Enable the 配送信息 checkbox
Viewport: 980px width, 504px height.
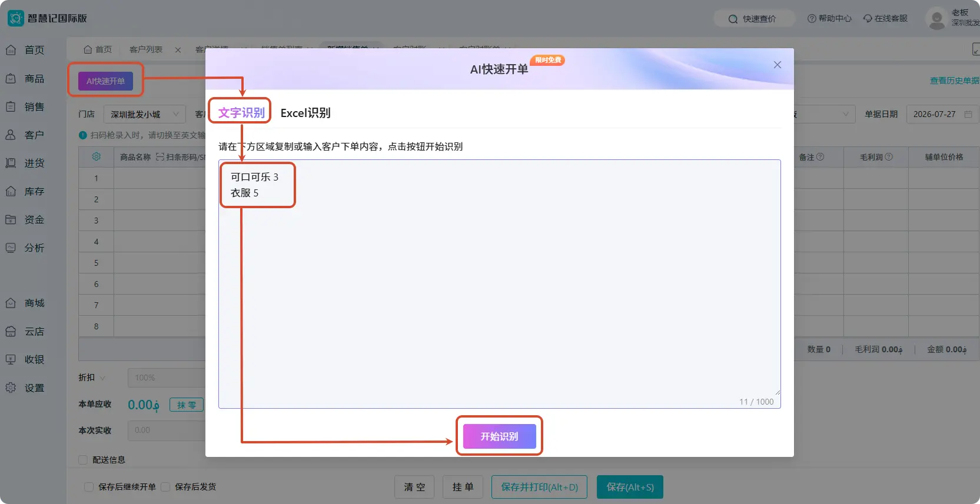(x=83, y=460)
